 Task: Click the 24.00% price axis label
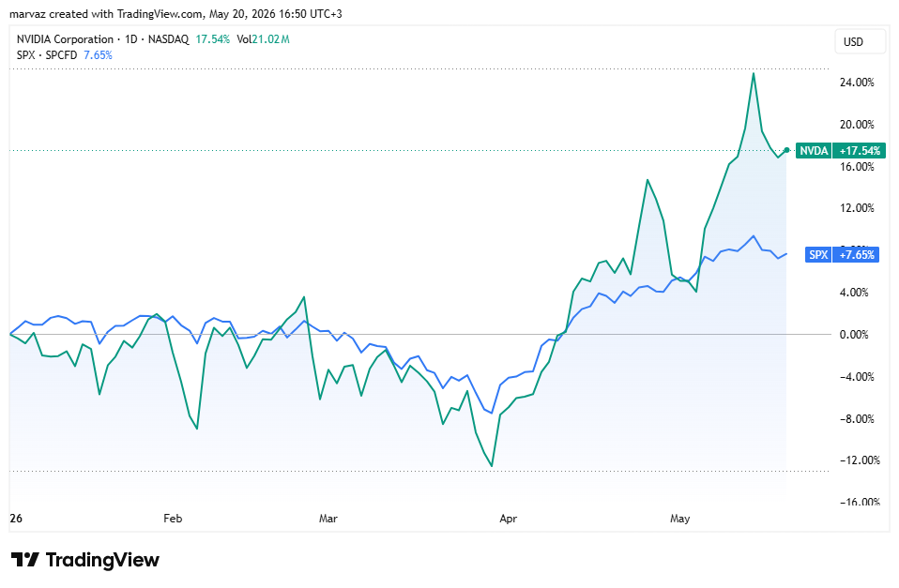857,83
